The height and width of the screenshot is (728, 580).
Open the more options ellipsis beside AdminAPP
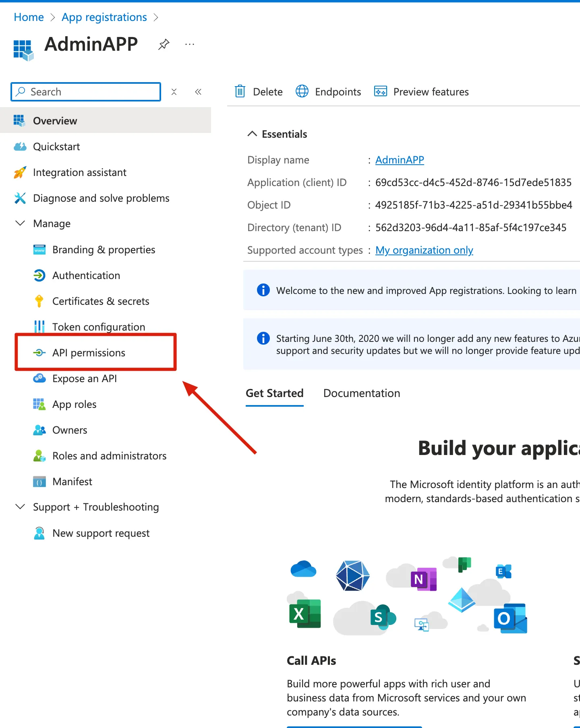point(189,44)
